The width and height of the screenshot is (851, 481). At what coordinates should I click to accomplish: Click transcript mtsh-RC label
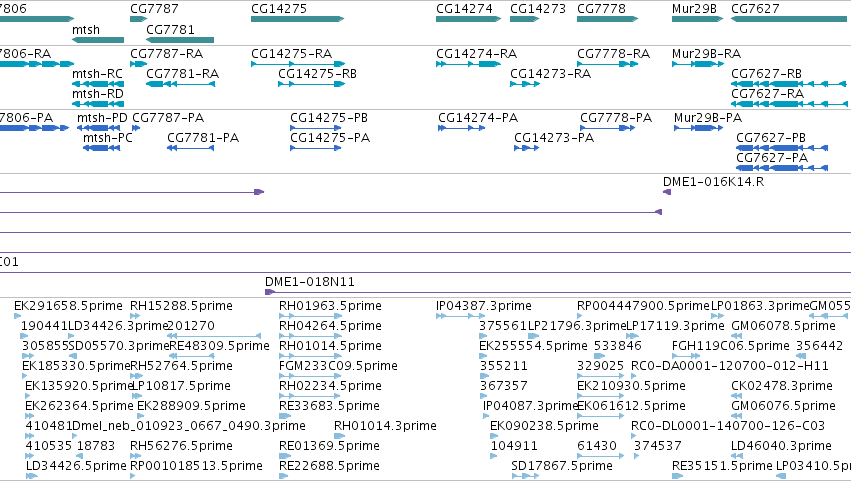pos(98,74)
